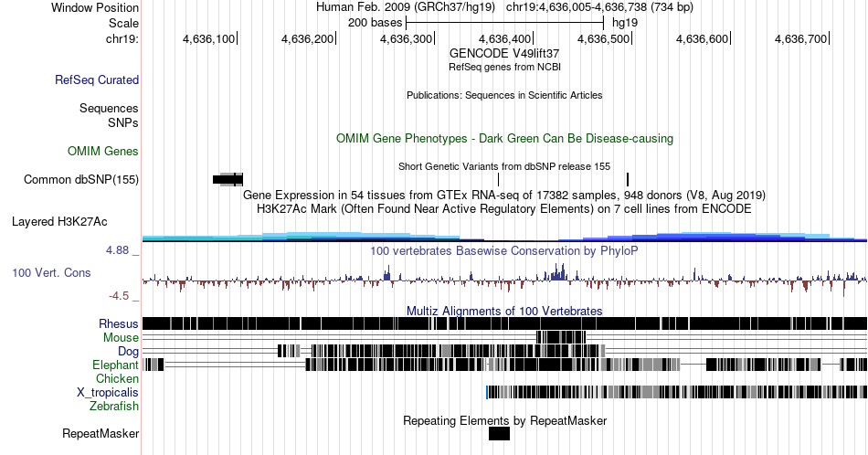The width and height of the screenshot is (868, 455).
Task: Click the H3K27Ac Mark ENCODE title
Action: [504, 208]
